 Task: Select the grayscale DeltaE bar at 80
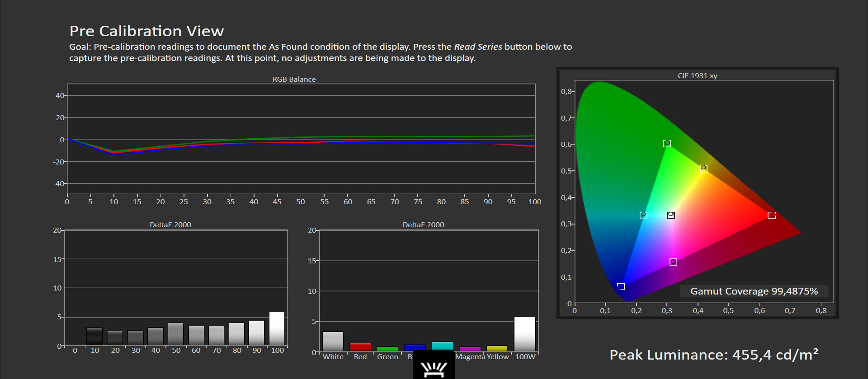coord(236,334)
